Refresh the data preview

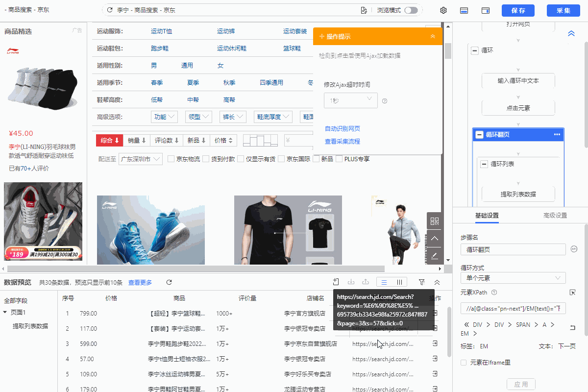pos(169,282)
